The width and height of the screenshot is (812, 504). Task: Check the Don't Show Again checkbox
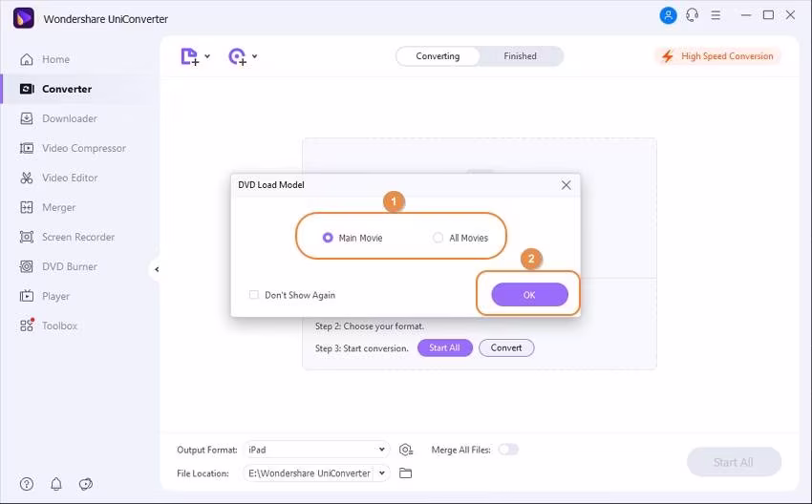click(254, 295)
